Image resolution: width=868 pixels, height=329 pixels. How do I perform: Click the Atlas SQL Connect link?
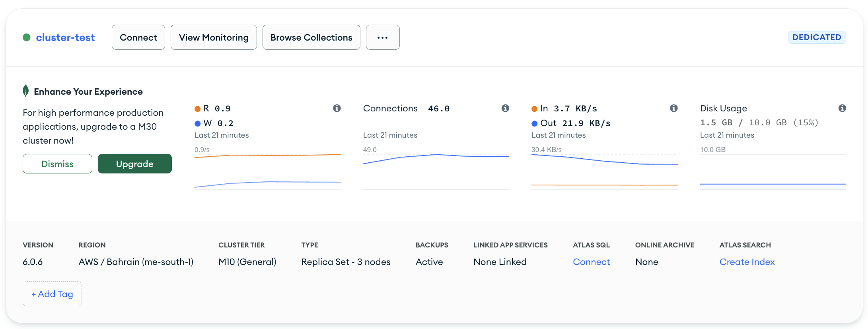click(591, 262)
